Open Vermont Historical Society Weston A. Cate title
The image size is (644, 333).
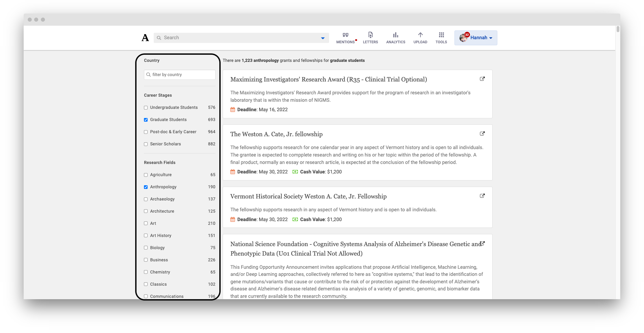(x=308, y=196)
